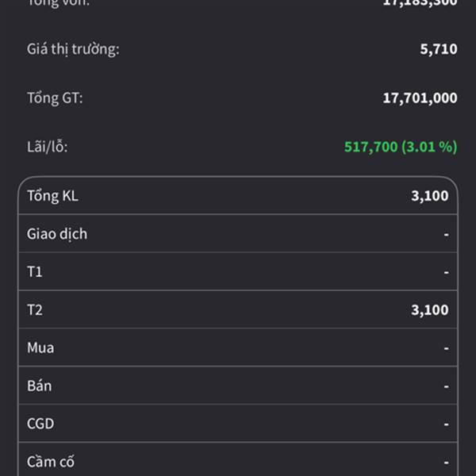Select the CGD row label

[x=40, y=424]
